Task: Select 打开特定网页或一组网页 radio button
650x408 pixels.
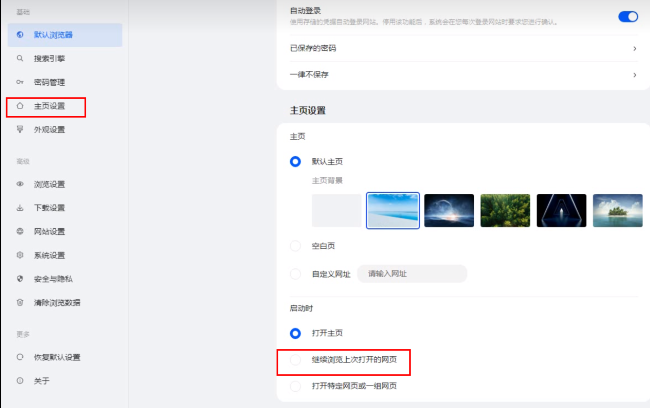Action: click(x=295, y=386)
